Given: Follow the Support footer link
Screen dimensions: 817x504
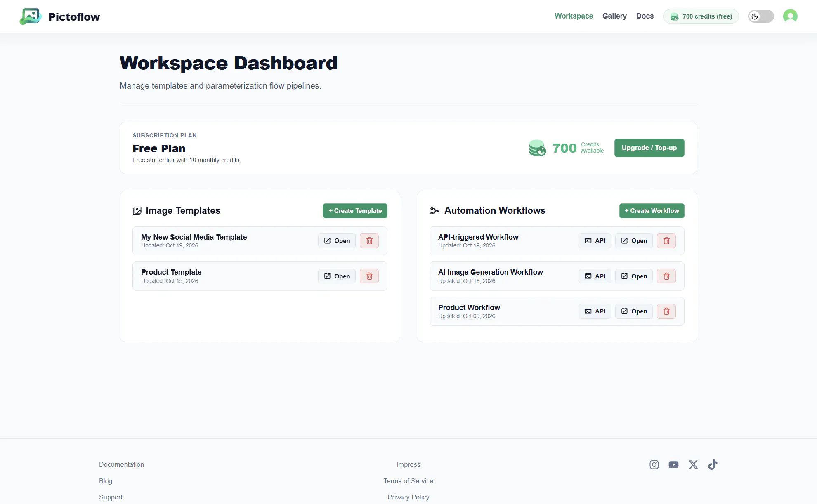Looking at the screenshot, I should (111, 497).
